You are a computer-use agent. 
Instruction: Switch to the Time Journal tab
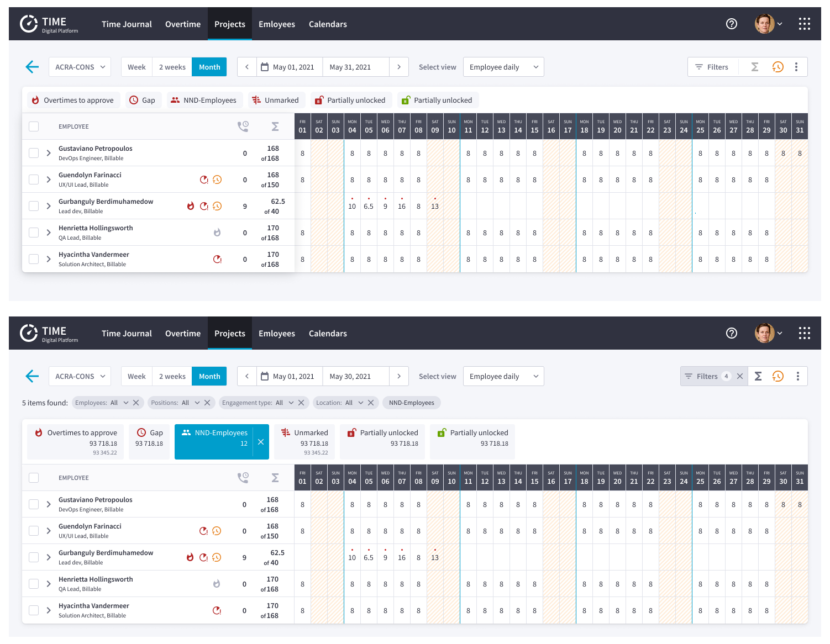click(x=127, y=24)
